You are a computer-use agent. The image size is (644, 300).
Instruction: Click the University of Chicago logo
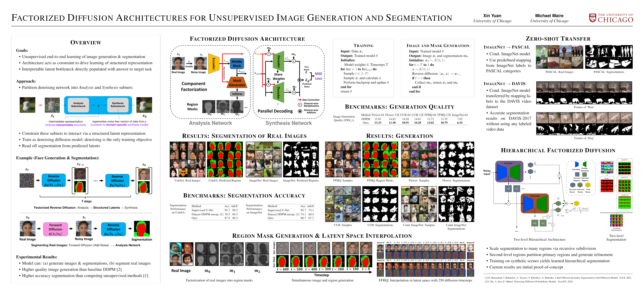[611, 18]
